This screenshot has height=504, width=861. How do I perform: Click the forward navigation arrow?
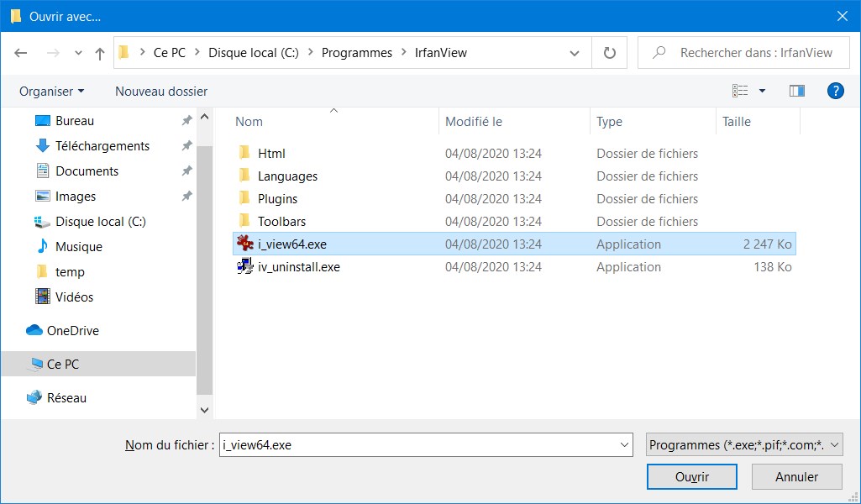click(x=53, y=53)
